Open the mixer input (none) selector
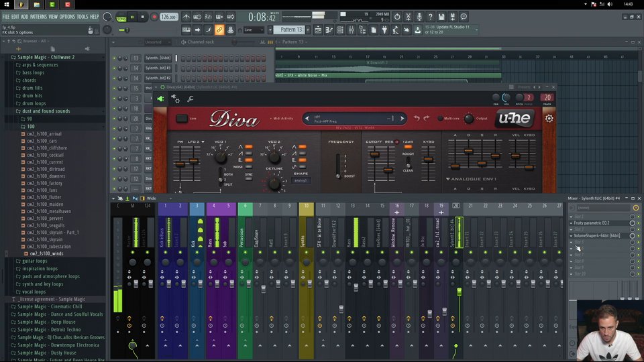The width and height of the screenshot is (644, 362). 603,208
